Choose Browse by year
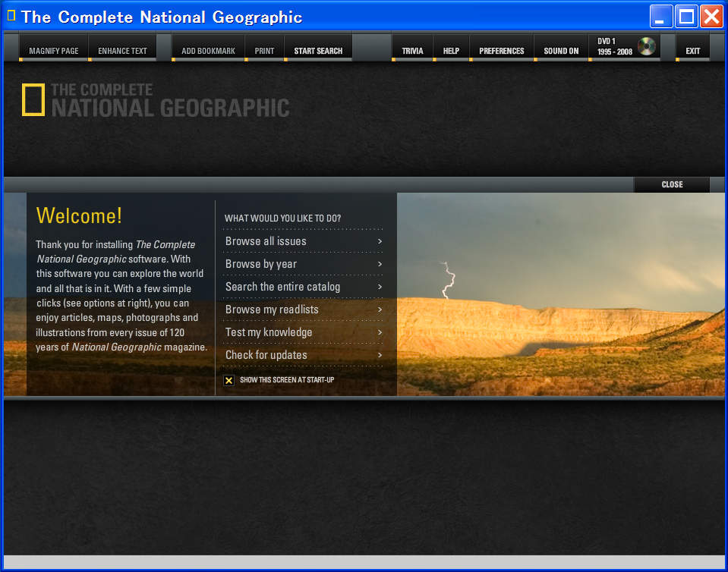 click(304, 264)
